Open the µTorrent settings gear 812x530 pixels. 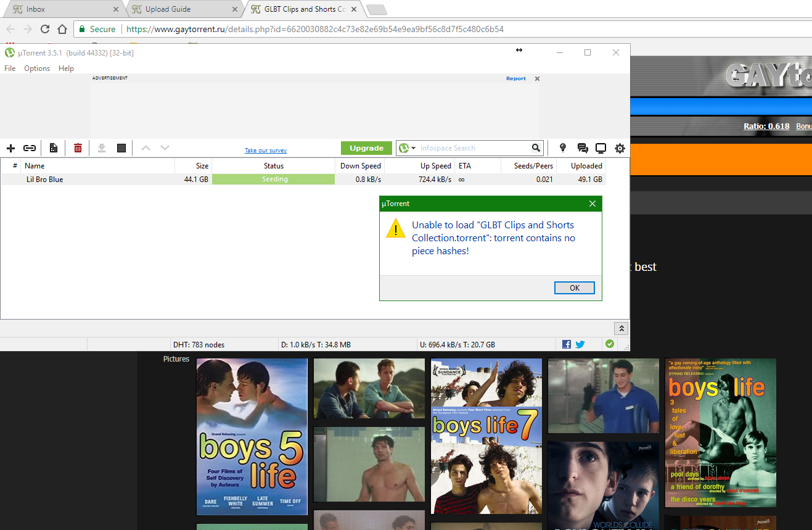tap(620, 148)
